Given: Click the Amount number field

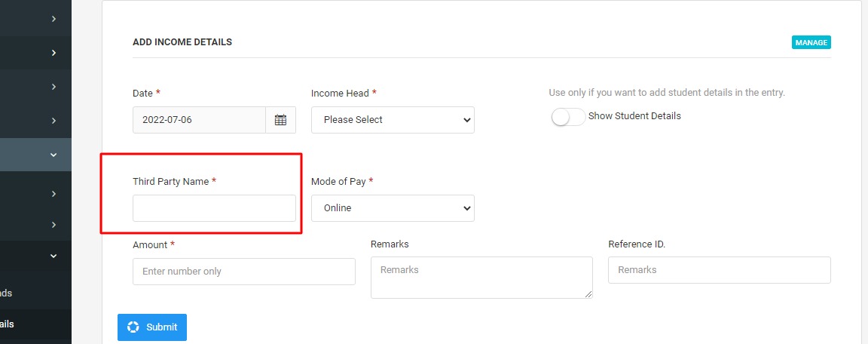Looking at the screenshot, I should (244, 272).
